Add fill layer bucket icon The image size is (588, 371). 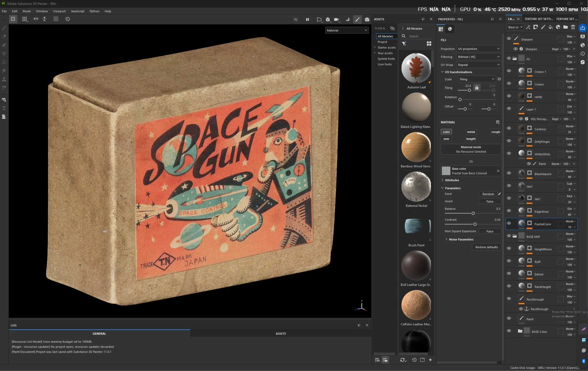pos(551,27)
